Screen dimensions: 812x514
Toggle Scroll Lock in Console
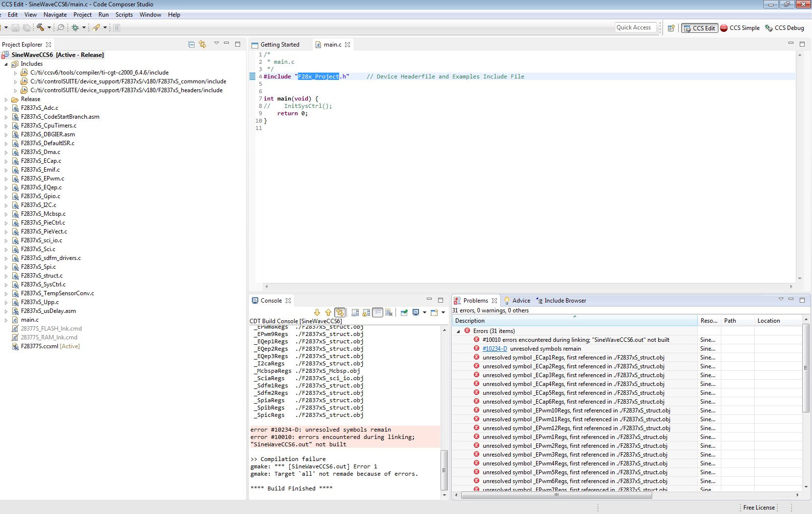pos(367,312)
